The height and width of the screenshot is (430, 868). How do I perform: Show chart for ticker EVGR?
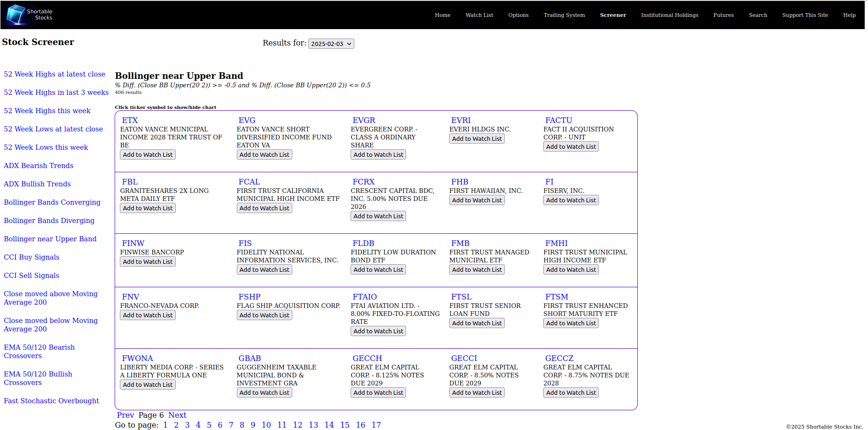pos(364,121)
